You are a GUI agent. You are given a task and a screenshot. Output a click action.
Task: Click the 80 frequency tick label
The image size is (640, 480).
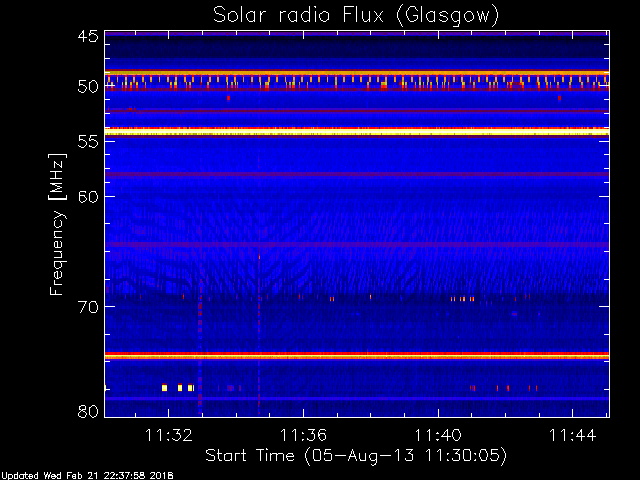(x=88, y=411)
